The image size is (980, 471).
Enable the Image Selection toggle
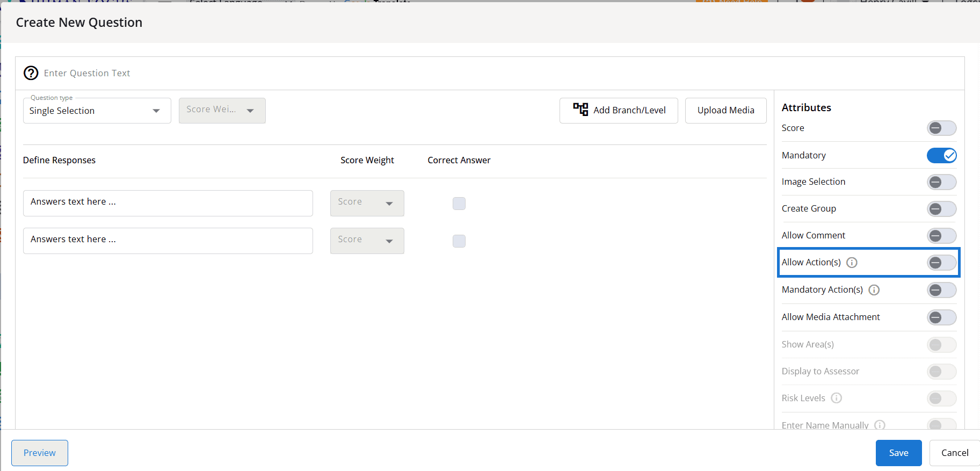[941, 182]
